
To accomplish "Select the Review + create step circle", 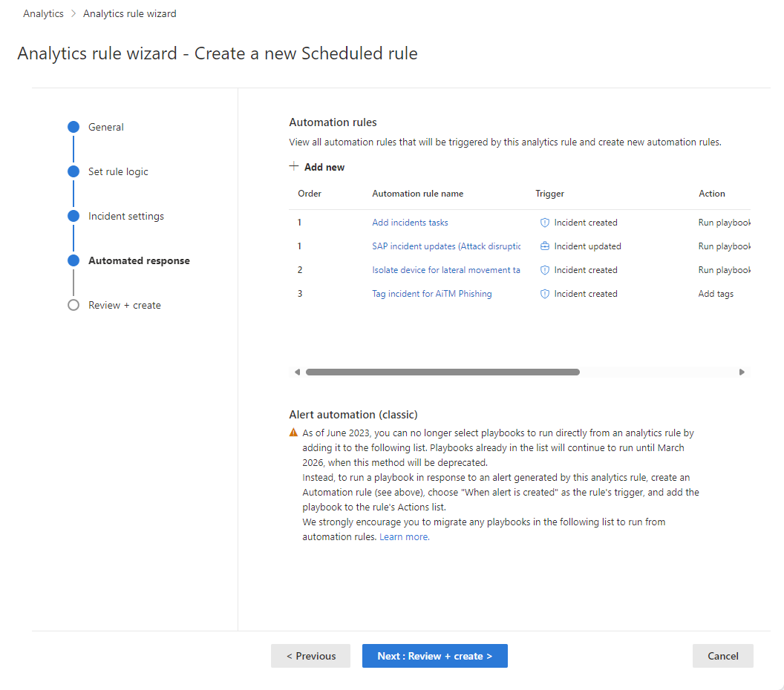I will (x=73, y=304).
